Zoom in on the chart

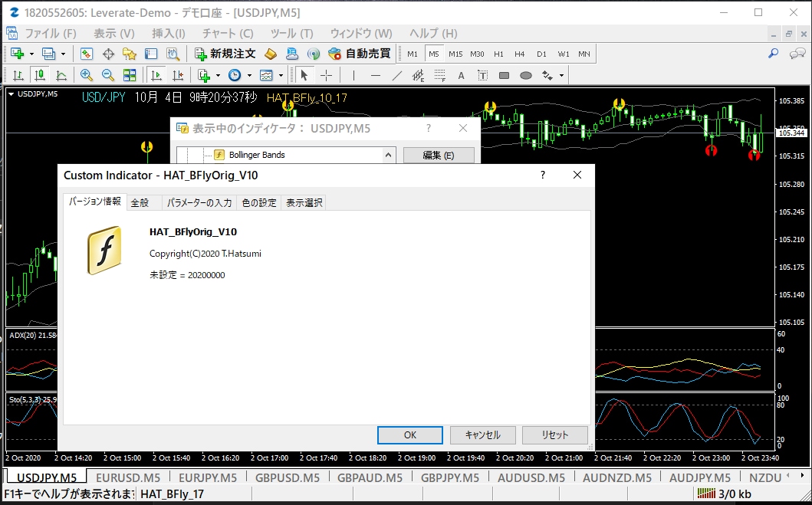point(87,76)
